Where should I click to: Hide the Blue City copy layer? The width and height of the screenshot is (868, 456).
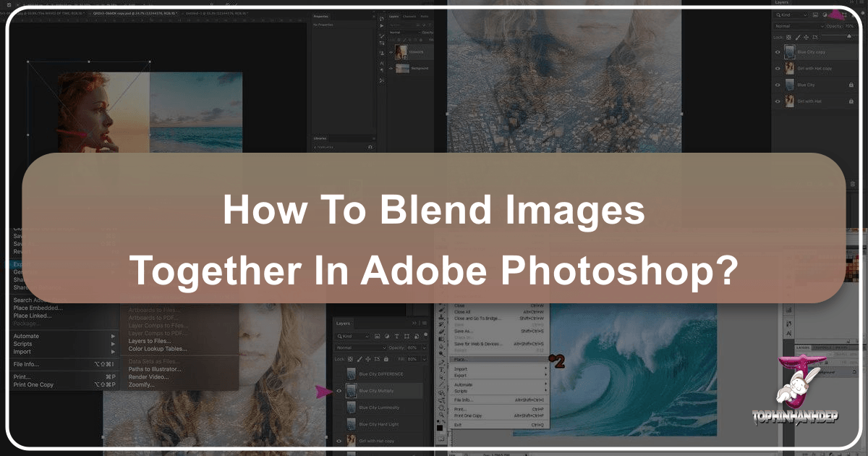(x=778, y=51)
